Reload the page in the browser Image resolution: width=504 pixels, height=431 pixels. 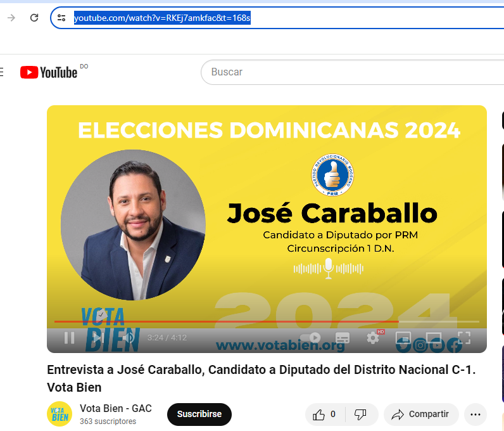pos(34,18)
